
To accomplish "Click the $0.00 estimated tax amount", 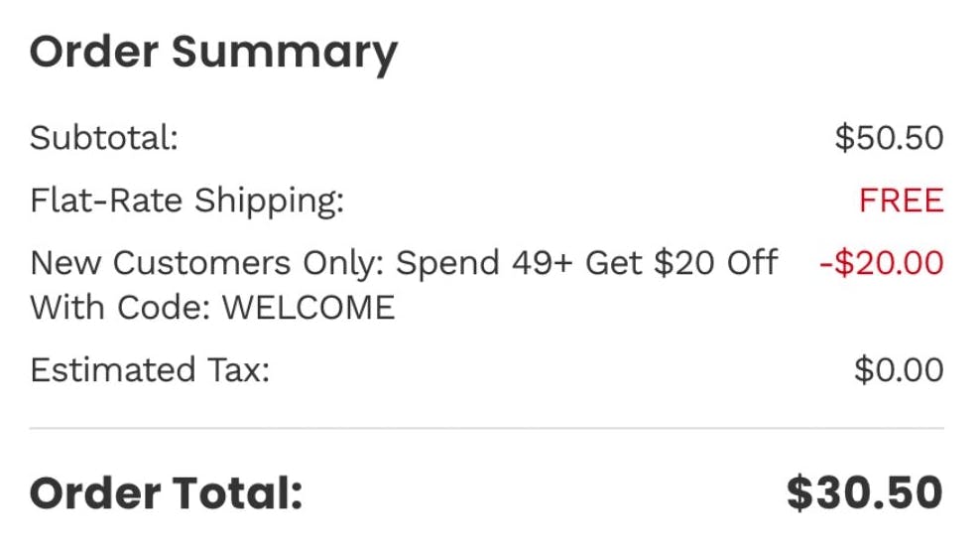I will coord(899,370).
